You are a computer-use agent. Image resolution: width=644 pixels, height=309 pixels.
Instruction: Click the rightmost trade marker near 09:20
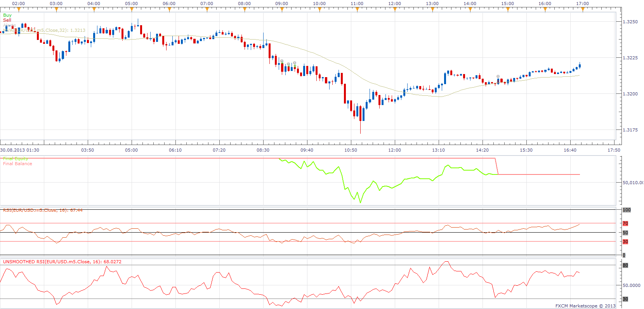[x=295, y=63]
